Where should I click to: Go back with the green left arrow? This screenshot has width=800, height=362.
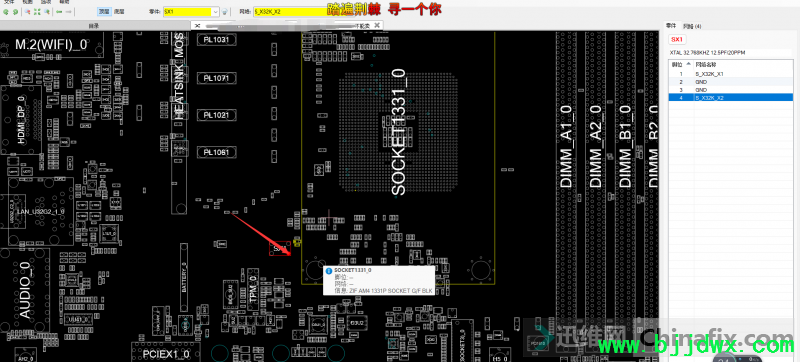(59, 12)
